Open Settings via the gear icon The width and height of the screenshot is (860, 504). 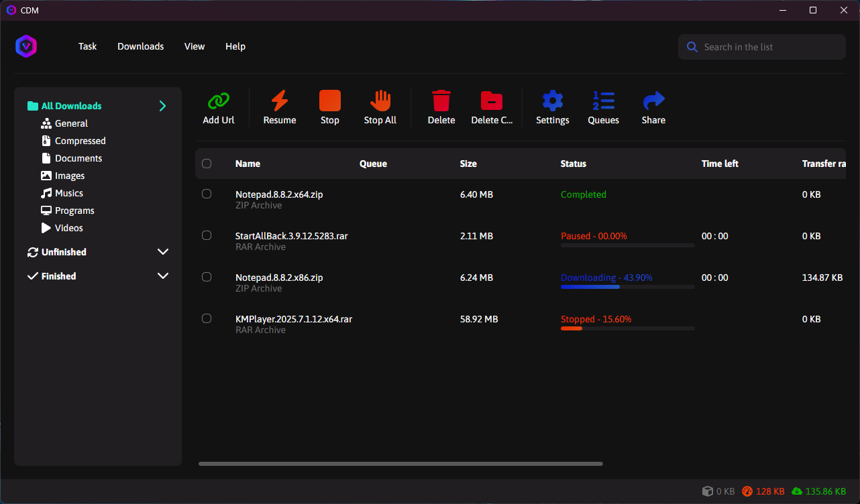click(553, 101)
